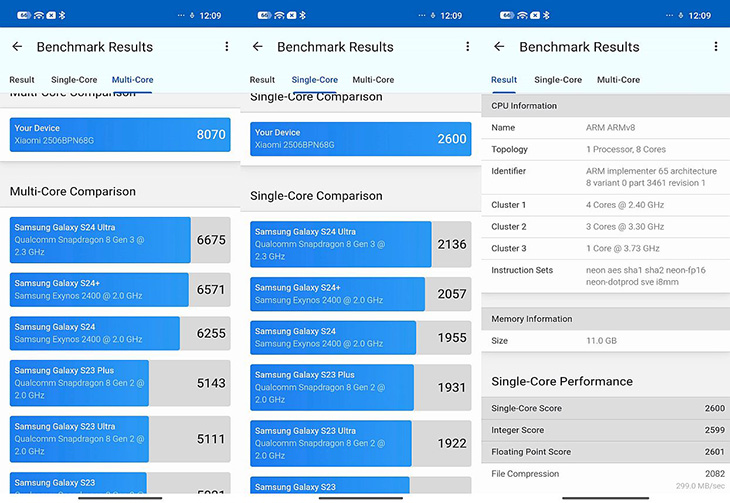This screenshot has width=730, height=503.
Task: Open Single-Core tab in right screen
Action: pyautogui.click(x=558, y=80)
